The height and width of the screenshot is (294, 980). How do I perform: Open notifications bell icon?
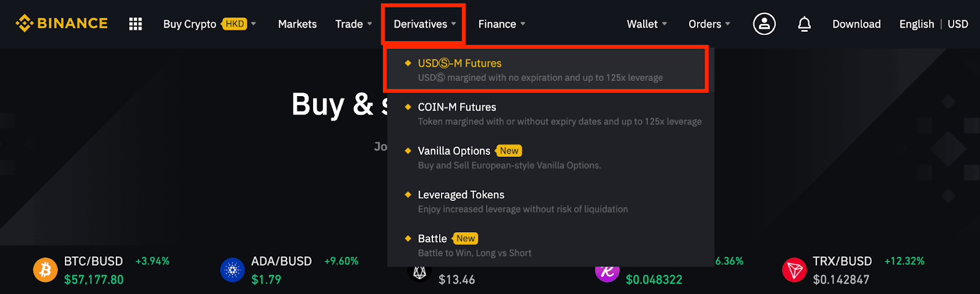(804, 24)
